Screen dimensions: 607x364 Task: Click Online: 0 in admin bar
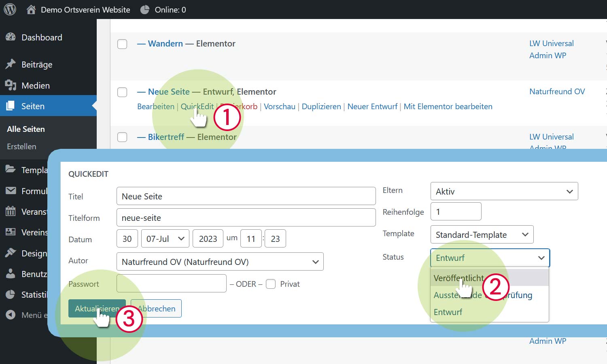(x=170, y=10)
